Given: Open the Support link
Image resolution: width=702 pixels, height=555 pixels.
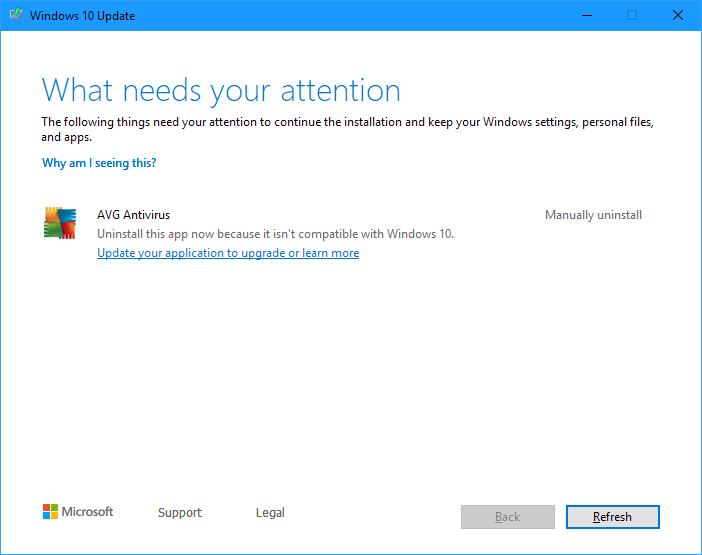Looking at the screenshot, I should click(180, 512).
